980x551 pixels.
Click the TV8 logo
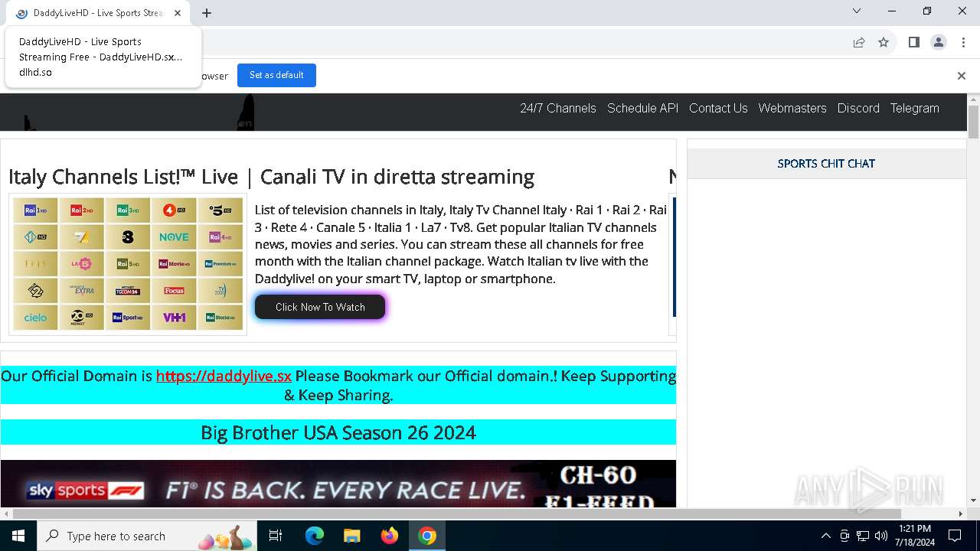click(x=128, y=237)
